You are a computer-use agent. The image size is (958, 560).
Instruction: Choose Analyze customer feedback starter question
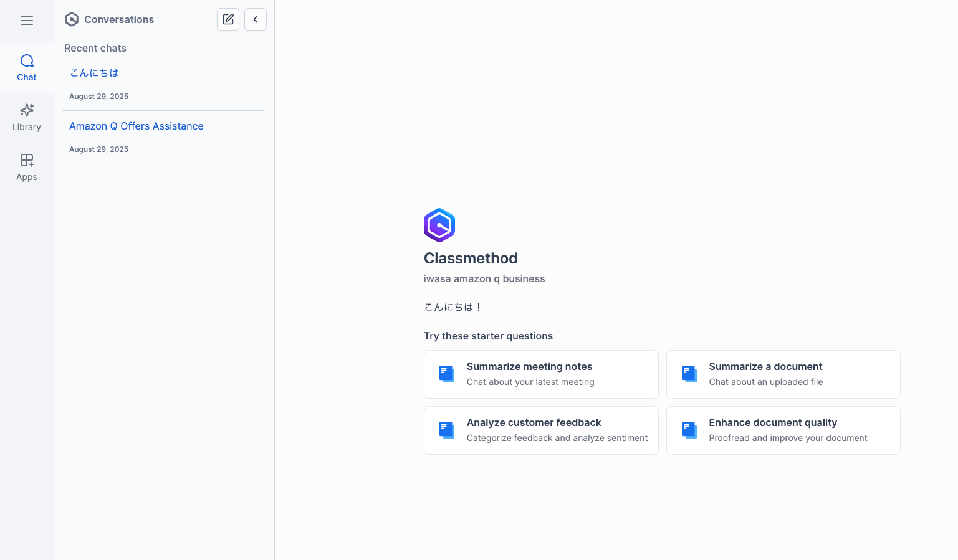[x=541, y=430]
